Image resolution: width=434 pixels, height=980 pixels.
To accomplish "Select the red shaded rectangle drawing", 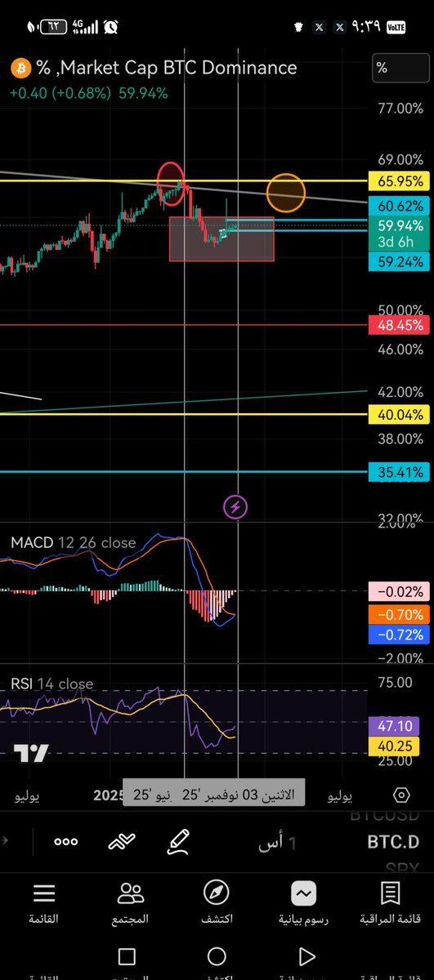I will (x=221, y=238).
